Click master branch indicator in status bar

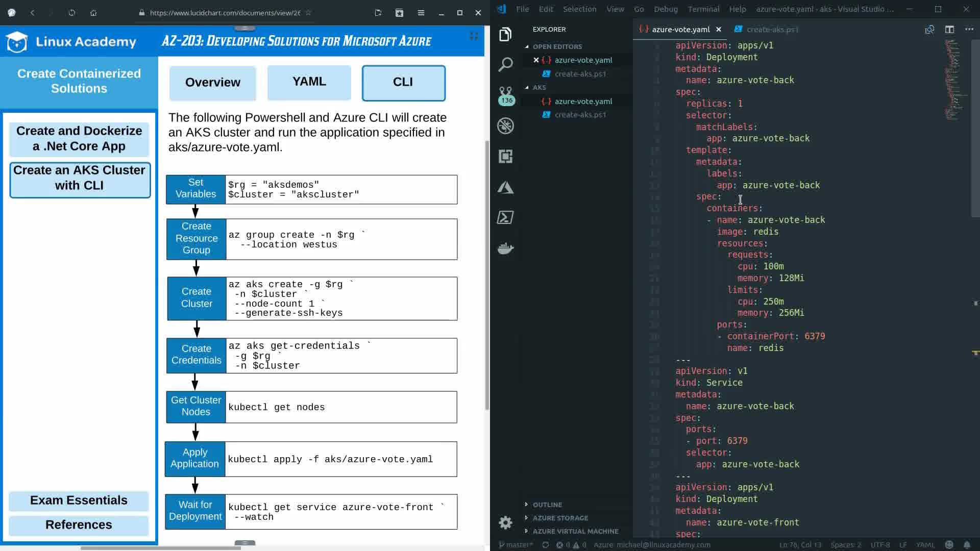point(517,545)
